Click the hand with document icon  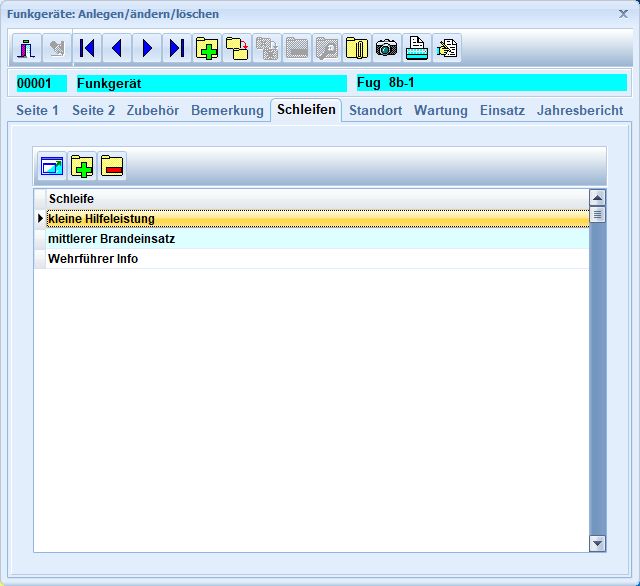click(447, 48)
